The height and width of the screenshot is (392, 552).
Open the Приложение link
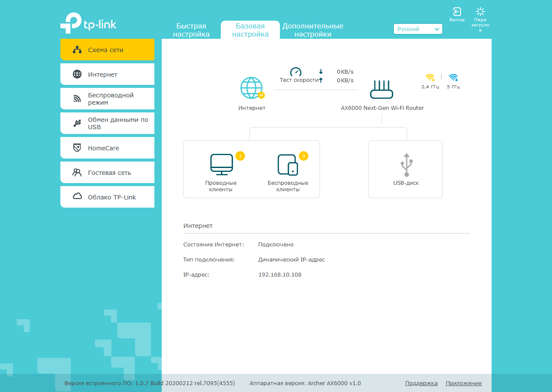[464, 383]
